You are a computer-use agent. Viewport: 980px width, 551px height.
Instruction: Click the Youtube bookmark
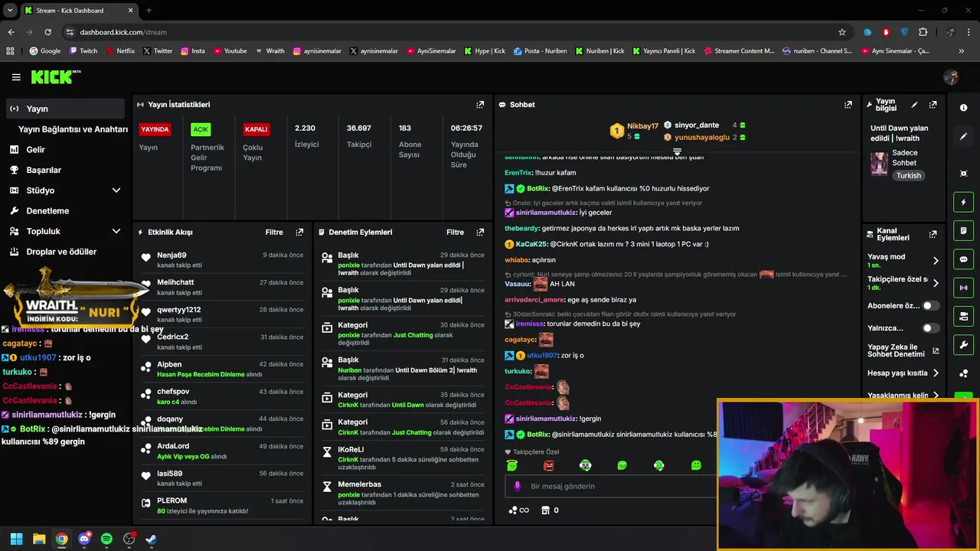pyautogui.click(x=230, y=51)
